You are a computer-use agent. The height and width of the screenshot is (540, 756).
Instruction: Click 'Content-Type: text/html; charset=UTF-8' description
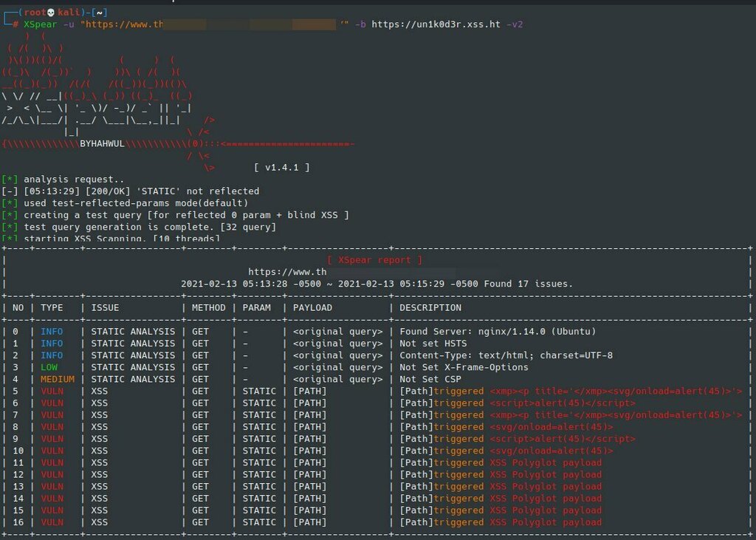(506, 355)
